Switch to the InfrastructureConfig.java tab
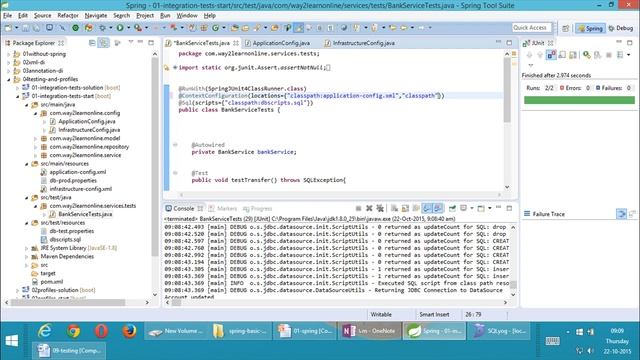Image resolution: width=640 pixels, height=360 pixels. (360, 43)
